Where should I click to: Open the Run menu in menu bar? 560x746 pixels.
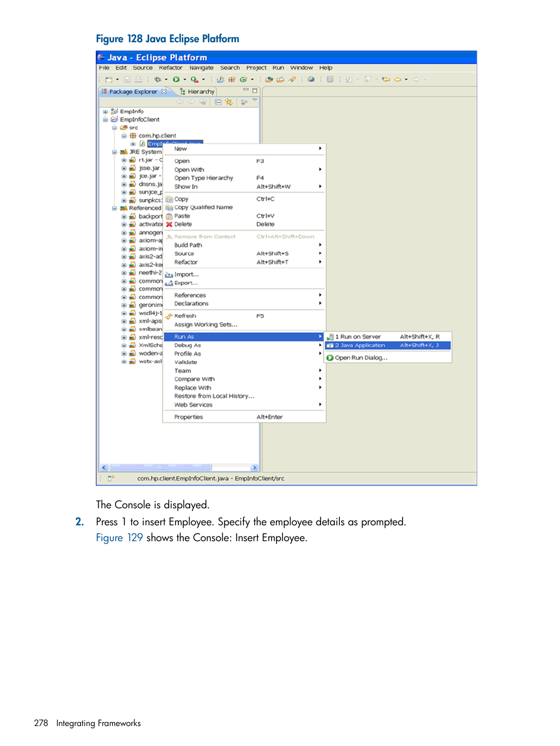(x=278, y=68)
